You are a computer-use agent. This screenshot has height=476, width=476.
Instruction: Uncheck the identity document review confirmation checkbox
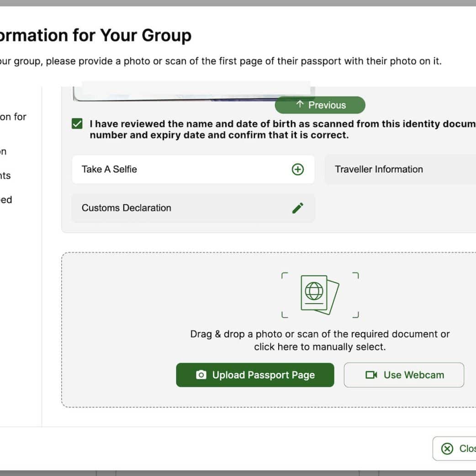pos(77,124)
